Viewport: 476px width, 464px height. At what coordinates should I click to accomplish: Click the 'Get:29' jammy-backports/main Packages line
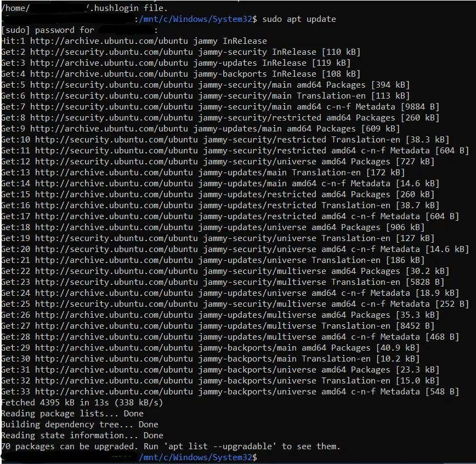click(x=211, y=347)
